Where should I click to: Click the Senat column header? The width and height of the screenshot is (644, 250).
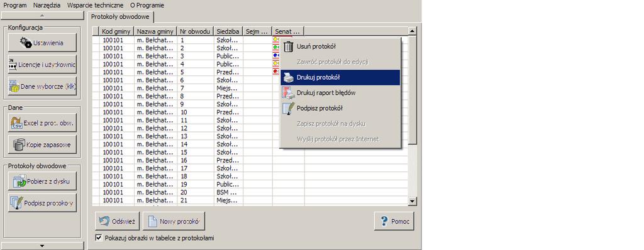click(288, 31)
